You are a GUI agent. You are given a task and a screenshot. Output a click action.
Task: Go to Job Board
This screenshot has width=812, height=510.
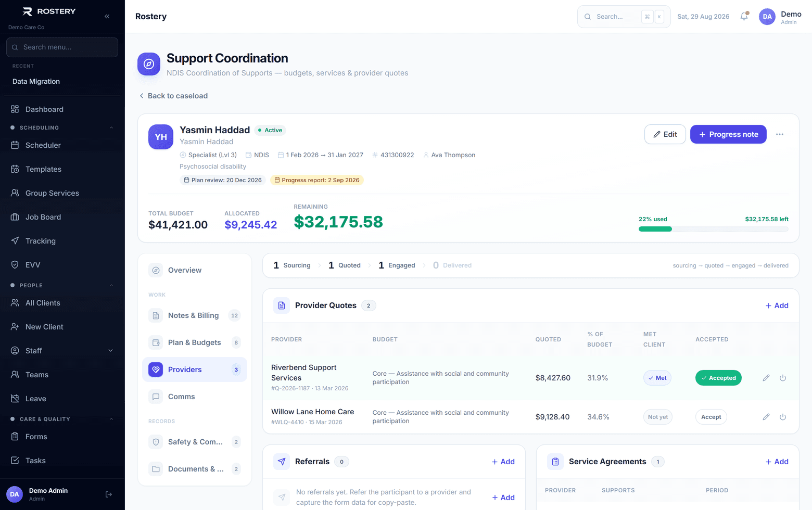click(62, 217)
